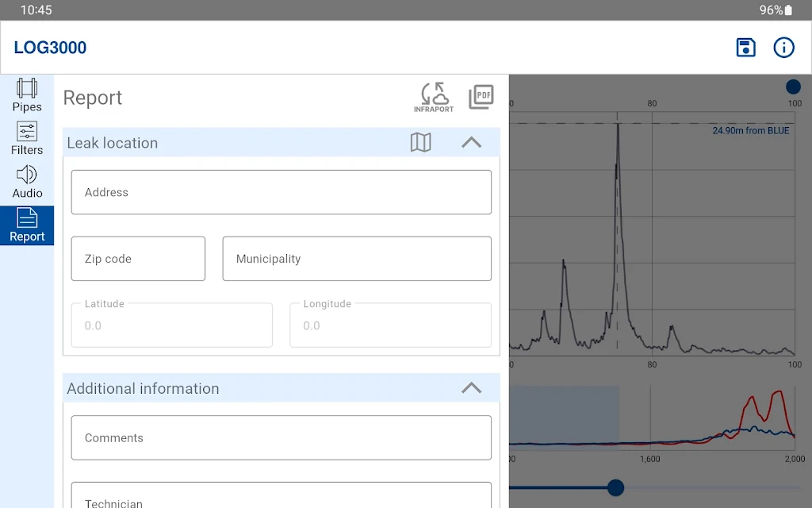Click the slider handle below the graph
Viewport: 812px width, 508px height.
(x=615, y=487)
